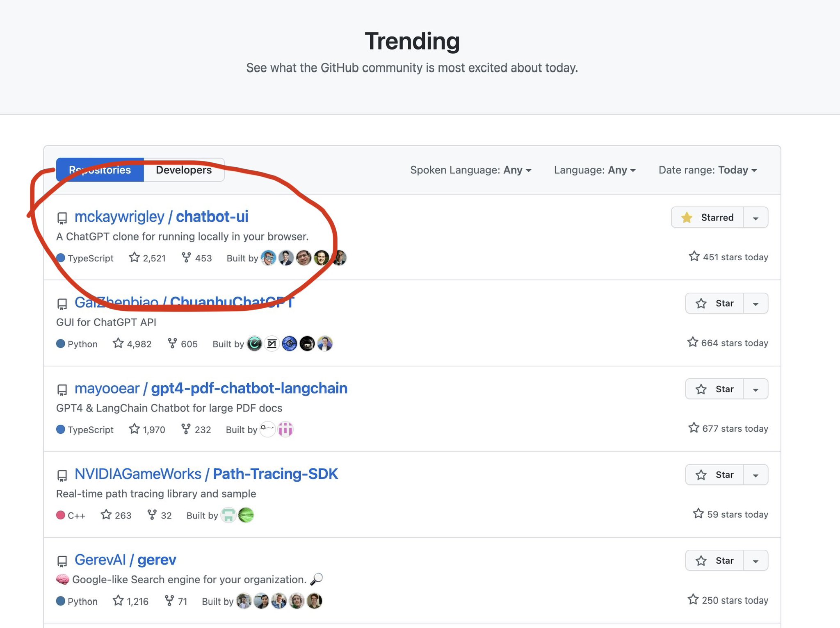Open the Date range Today dropdown
840x628 pixels.
click(x=708, y=170)
